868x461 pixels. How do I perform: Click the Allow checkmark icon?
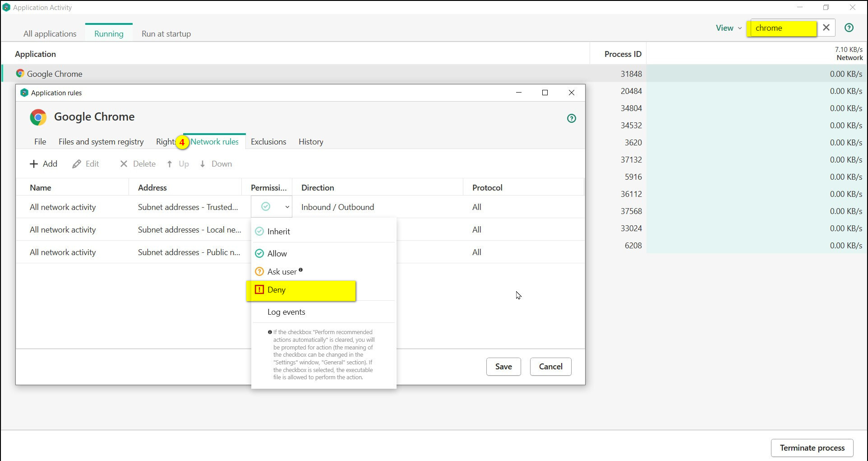[x=259, y=253]
